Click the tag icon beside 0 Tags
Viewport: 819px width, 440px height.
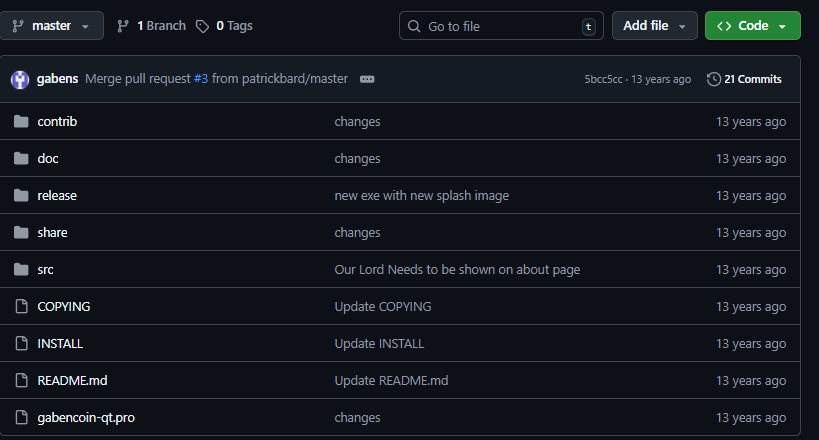202,26
